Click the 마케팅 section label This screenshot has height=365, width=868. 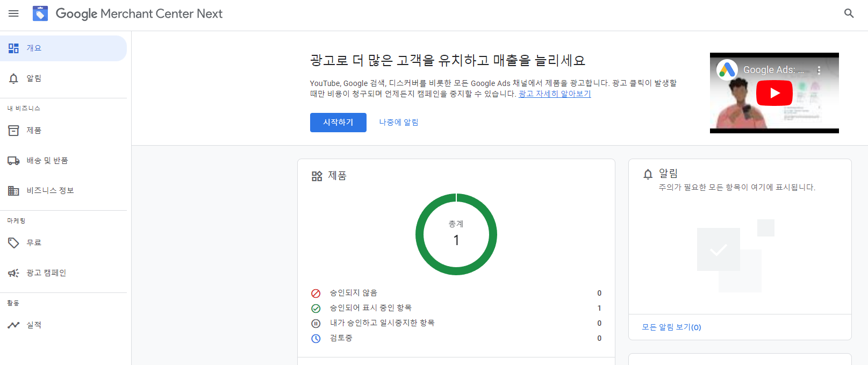point(16,221)
